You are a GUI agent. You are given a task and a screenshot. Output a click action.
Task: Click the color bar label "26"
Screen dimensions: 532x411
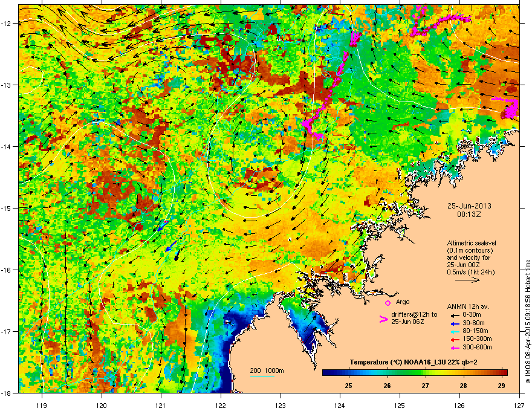pos(387,386)
